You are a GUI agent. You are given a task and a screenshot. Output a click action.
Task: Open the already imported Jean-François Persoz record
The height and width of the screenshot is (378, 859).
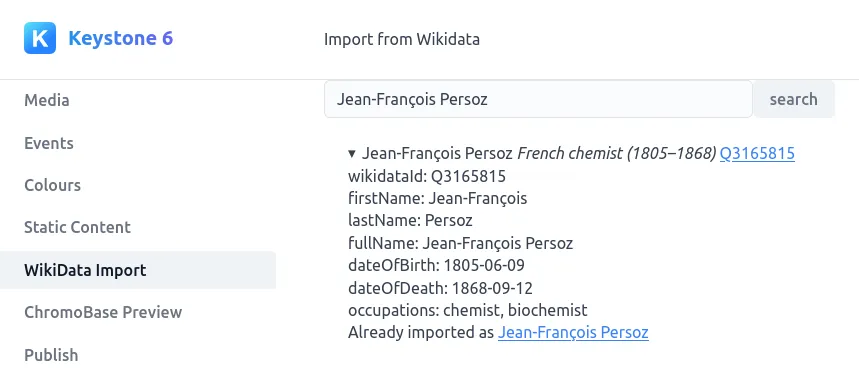coord(573,333)
